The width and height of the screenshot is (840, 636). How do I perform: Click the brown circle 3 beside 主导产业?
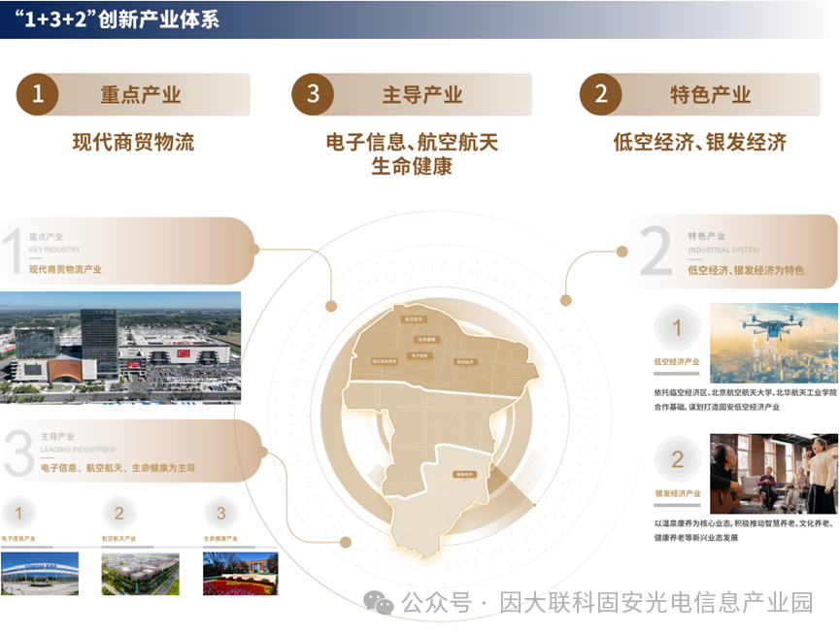(313, 94)
